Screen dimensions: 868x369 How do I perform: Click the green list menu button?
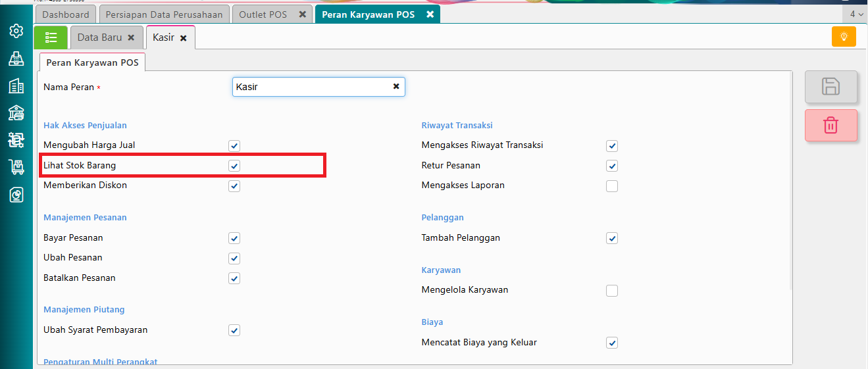click(x=51, y=37)
